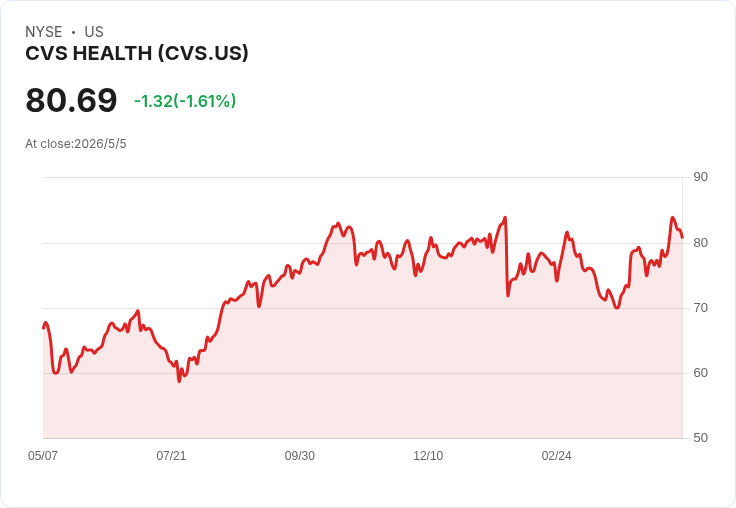Click the 60 price axis label
736x508 pixels.
[x=700, y=373]
